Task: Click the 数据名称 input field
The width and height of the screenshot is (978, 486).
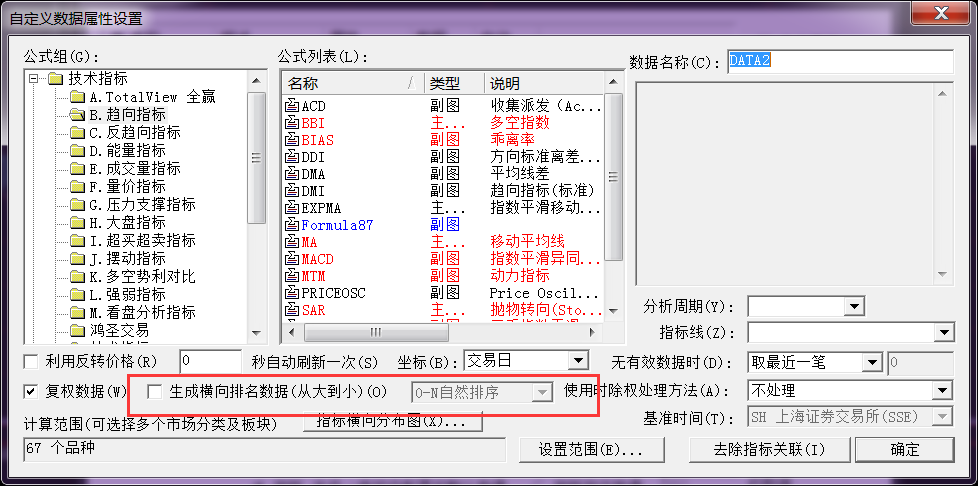Action: tap(840, 62)
